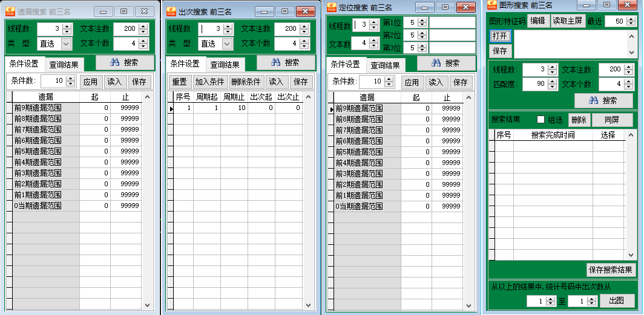Open the 类型 dropdown in 遗漏搜索 window

67,43
